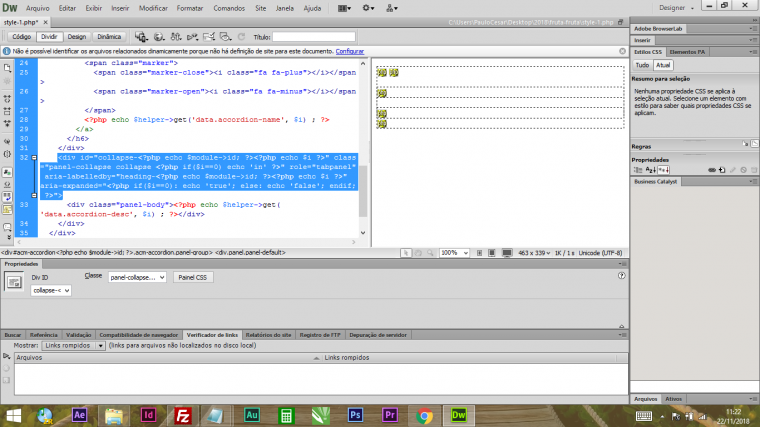The height and width of the screenshot is (427, 760).
Task: Switch to the Validação tab
Action: coord(78,334)
